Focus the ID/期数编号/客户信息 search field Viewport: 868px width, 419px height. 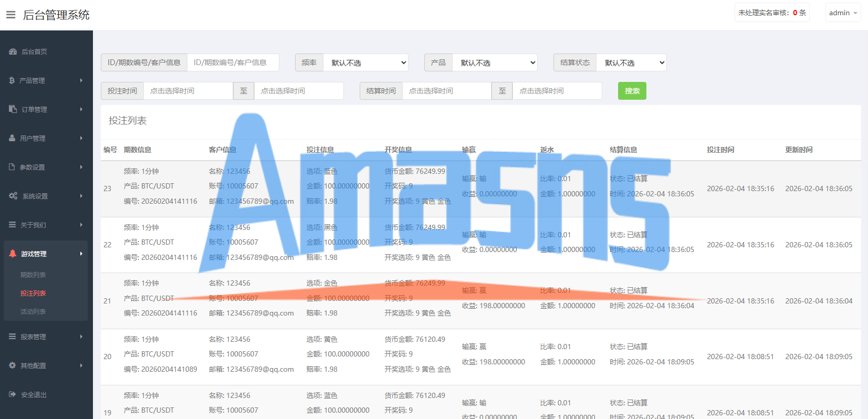click(233, 62)
